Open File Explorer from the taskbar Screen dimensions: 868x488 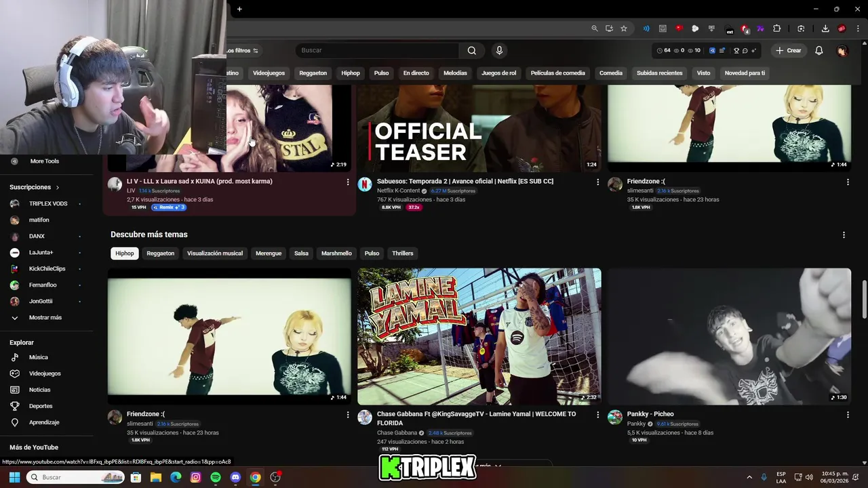pos(156,477)
